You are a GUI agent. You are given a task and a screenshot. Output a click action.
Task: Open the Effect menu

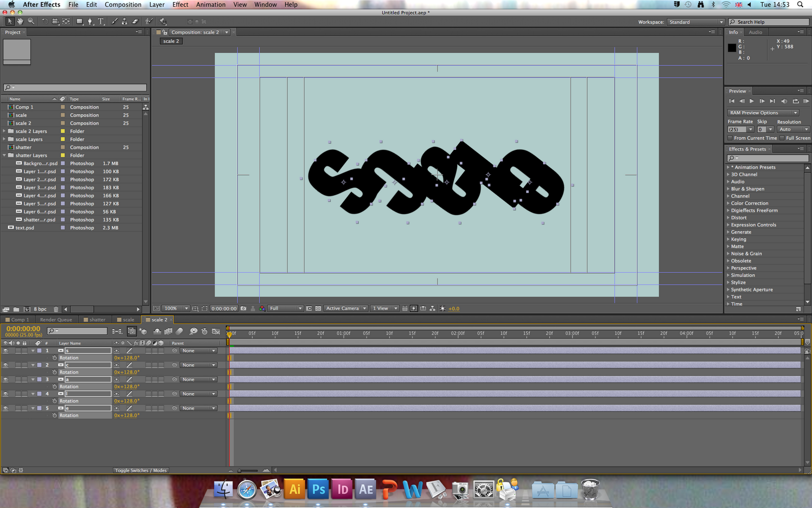point(180,5)
